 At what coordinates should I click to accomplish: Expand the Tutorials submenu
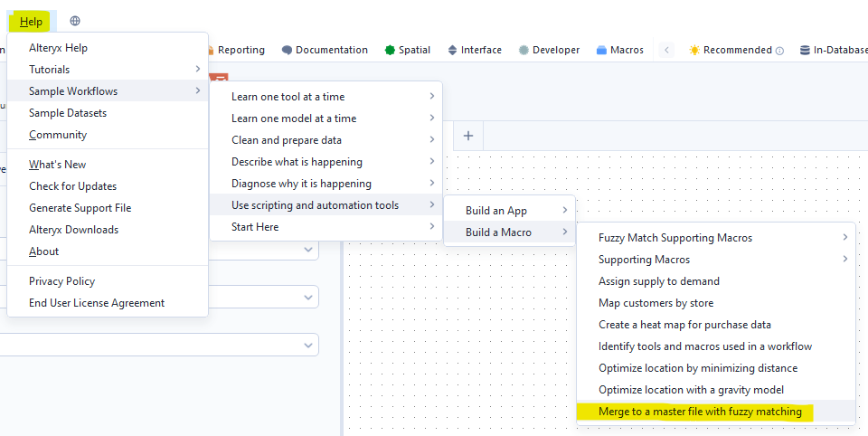(108, 70)
